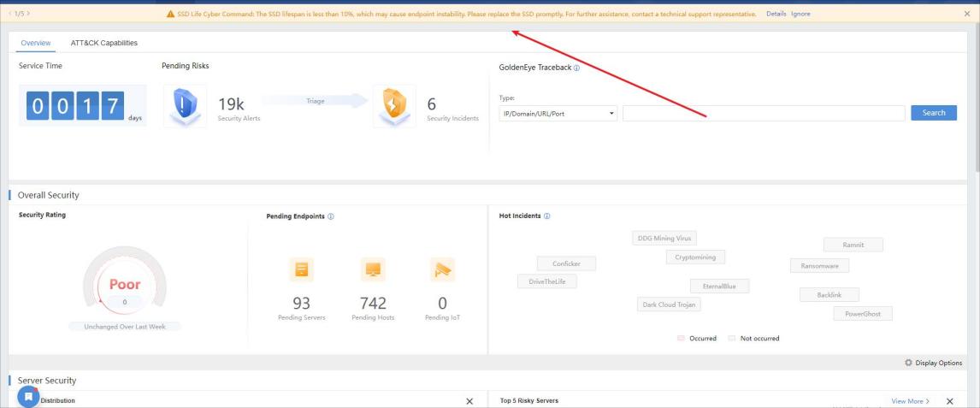Open View More for risky servers
The height and width of the screenshot is (408, 980).
910,401
